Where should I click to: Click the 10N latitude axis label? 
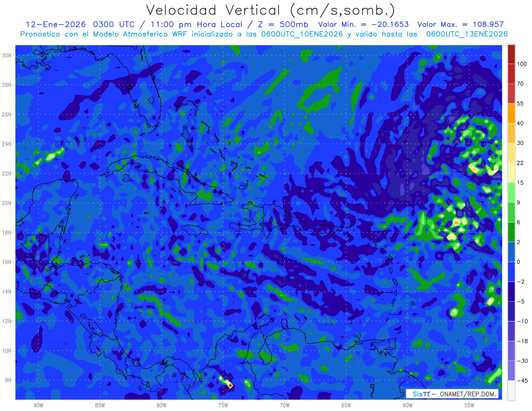pyautogui.click(x=8, y=351)
